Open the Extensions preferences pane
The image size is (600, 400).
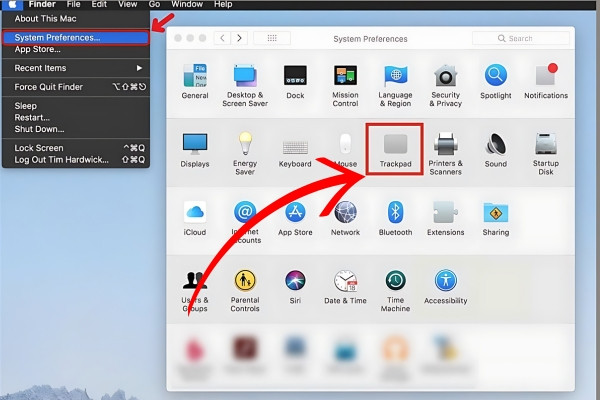[x=445, y=218]
